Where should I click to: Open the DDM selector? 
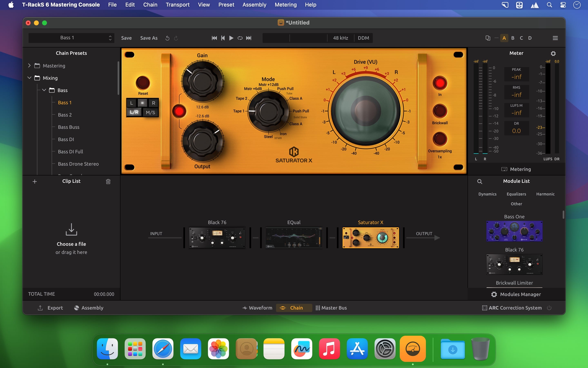tap(363, 38)
